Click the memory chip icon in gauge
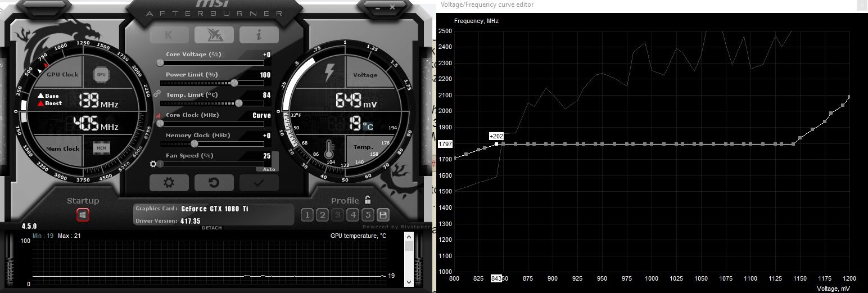The height and width of the screenshot is (293, 868). click(x=101, y=148)
